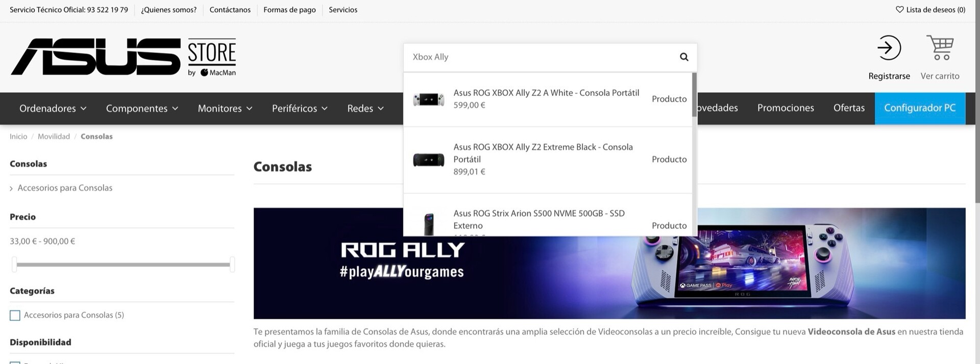Click the Registrarse label

click(x=889, y=76)
